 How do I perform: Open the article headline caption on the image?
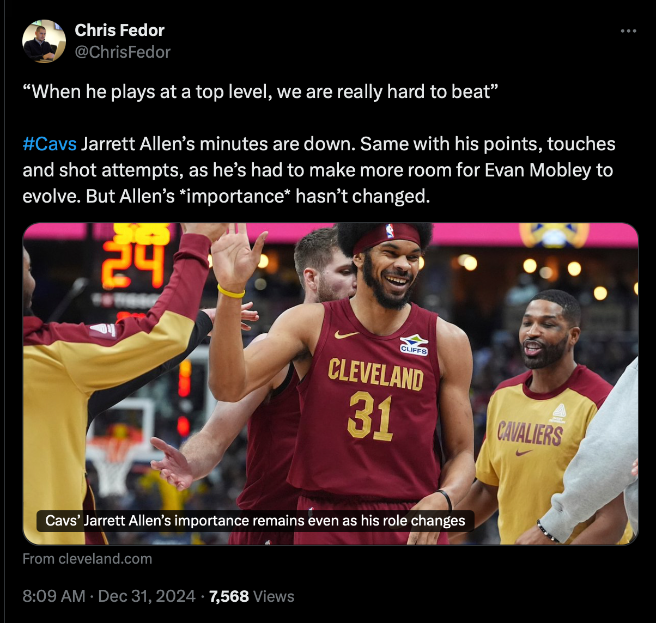tap(254, 521)
